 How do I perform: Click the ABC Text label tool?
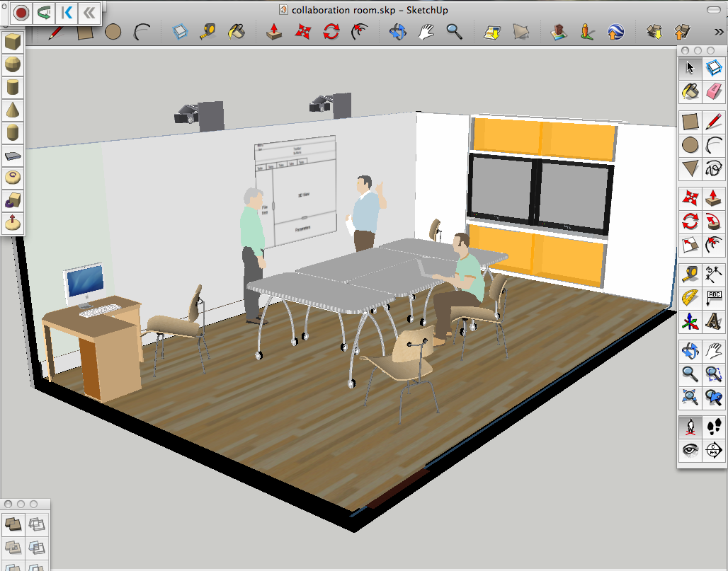click(x=714, y=298)
